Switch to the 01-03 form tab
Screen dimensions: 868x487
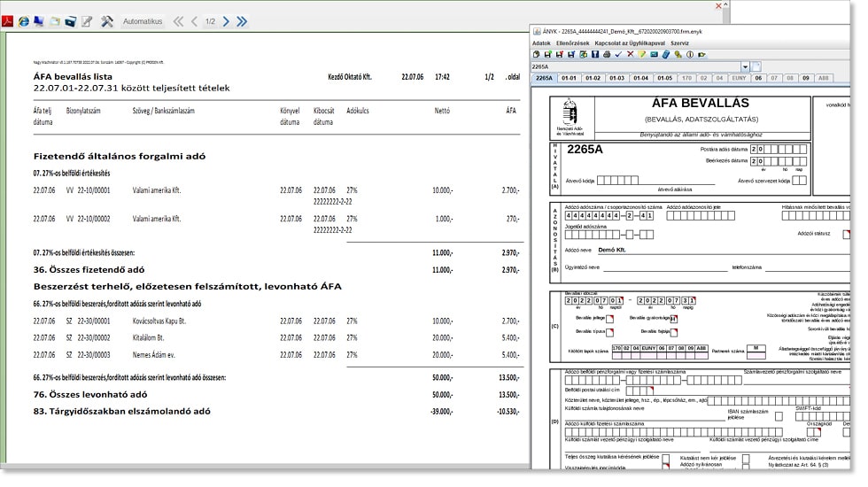click(x=617, y=78)
